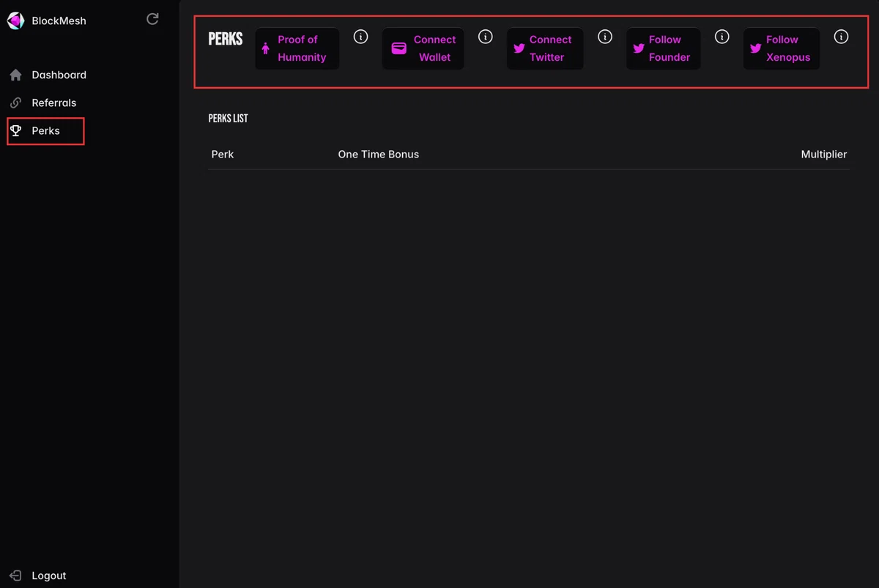The height and width of the screenshot is (588, 879).
Task: Start the Proof of Humanity perk
Action: click(x=297, y=48)
